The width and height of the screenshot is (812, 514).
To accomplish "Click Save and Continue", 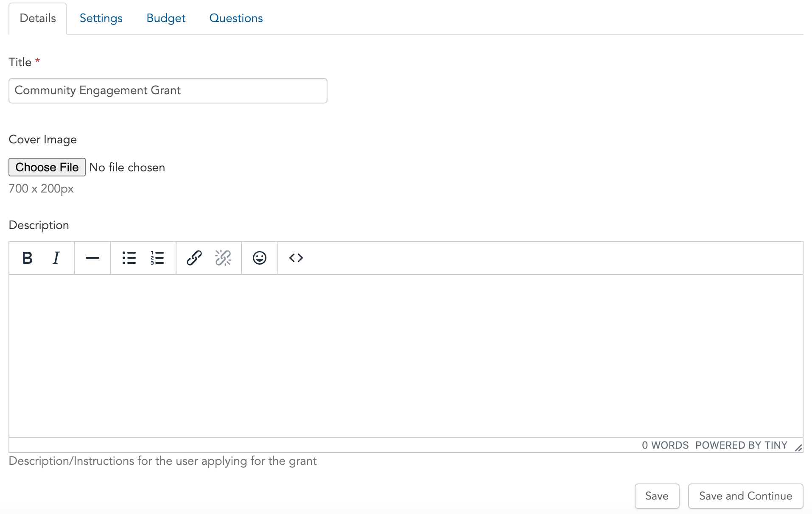I will [x=745, y=496].
